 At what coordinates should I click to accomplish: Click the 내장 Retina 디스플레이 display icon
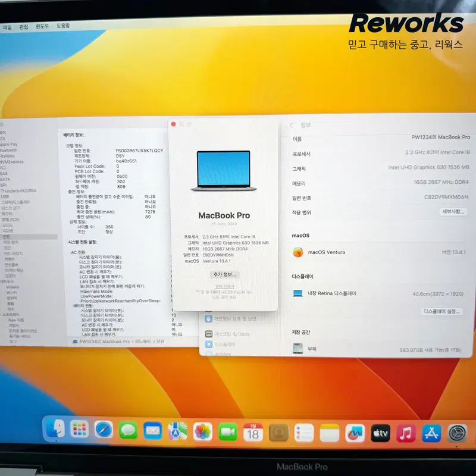tap(298, 293)
